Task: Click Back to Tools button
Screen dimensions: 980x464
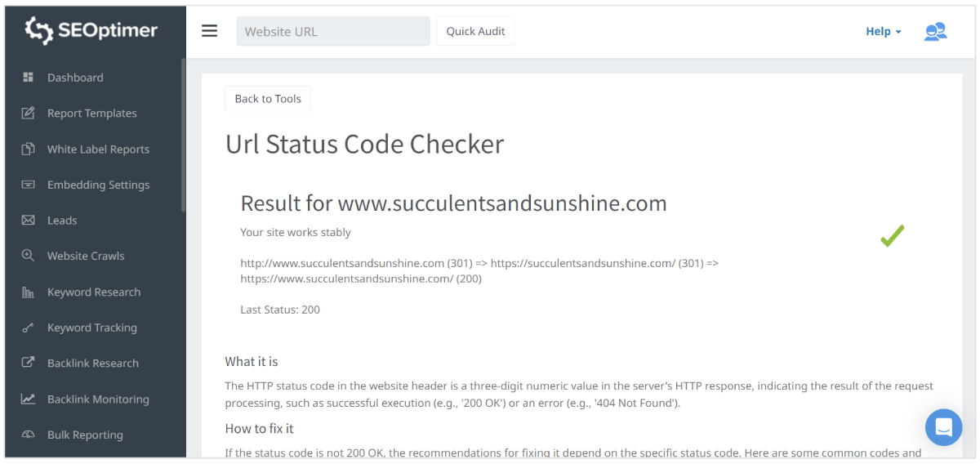Action: pyautogui.click(x=268, y=99)
